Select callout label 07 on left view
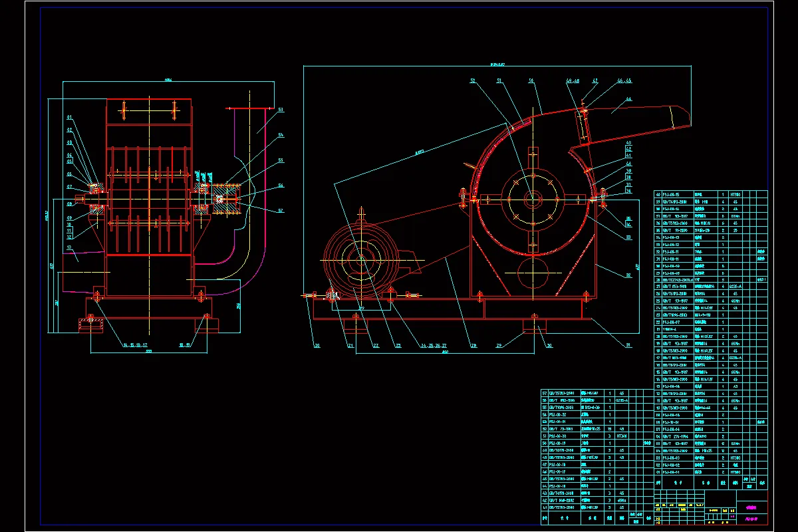This screenshot has height=532, width=798. [68, 187]
